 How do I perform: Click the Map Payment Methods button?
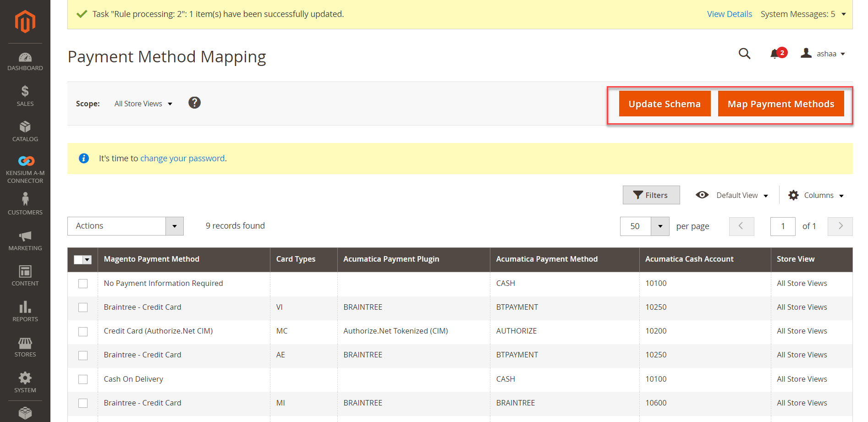point(781,104)
